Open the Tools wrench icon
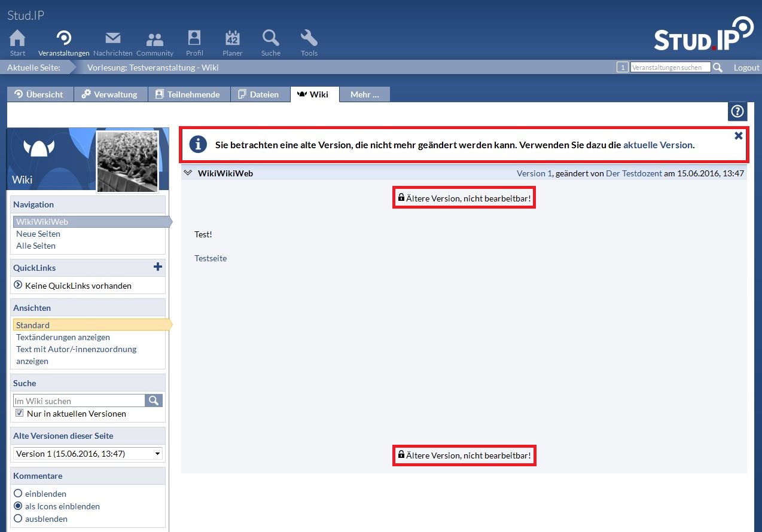The image size is (762, 532). [x=309, y=39]
